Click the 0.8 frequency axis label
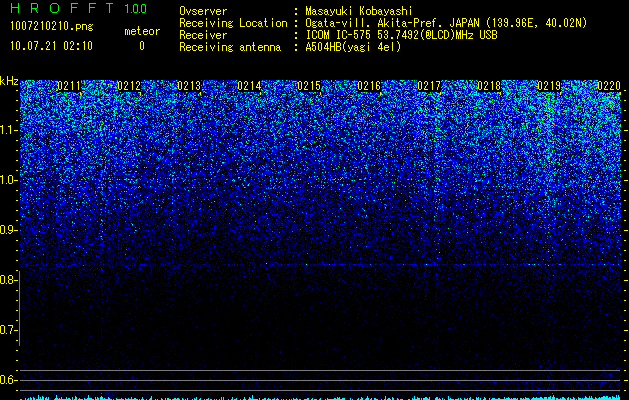This screenshot has height=400, width=629. click(7, 280)
